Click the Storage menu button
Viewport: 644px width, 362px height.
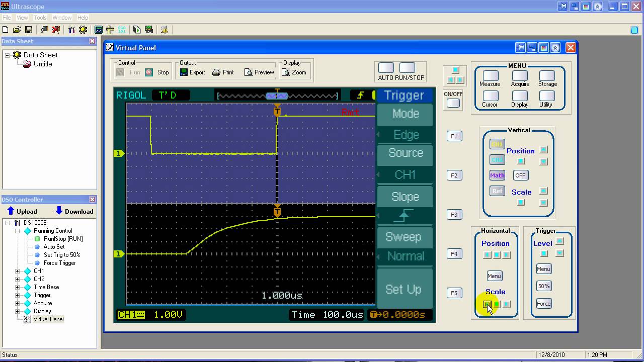[x=547, y=75]
